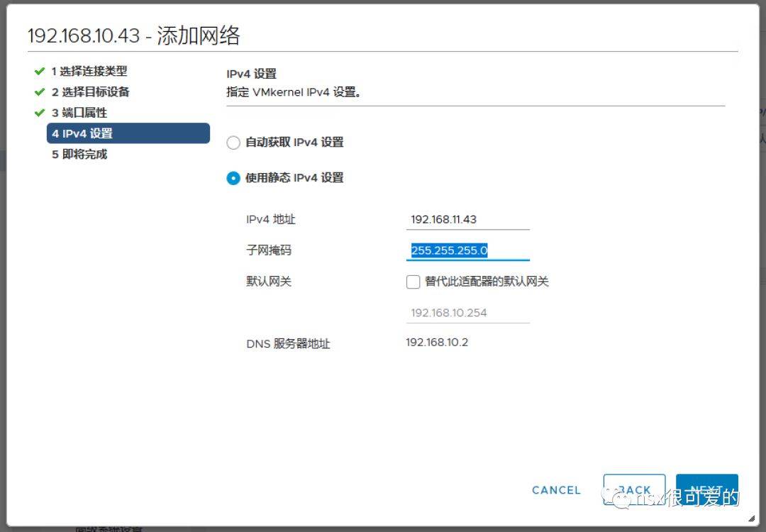Click the IPv4 地址 field with 192.168.11.43

pyautogui.click(x=467, y=220)
